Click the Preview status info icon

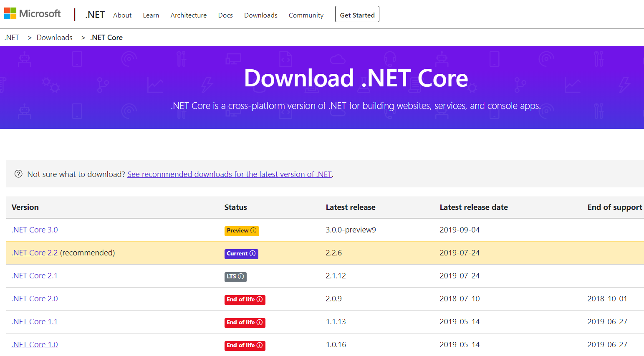tap(253, 231)
